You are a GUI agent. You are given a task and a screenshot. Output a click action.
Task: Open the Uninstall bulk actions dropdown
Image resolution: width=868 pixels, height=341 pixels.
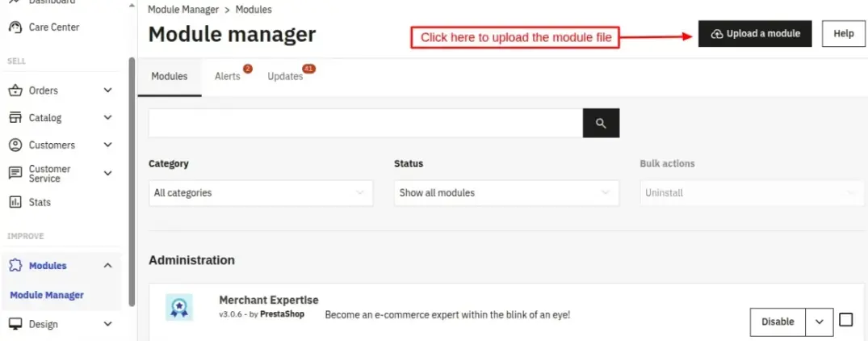(x=752, y=193)
